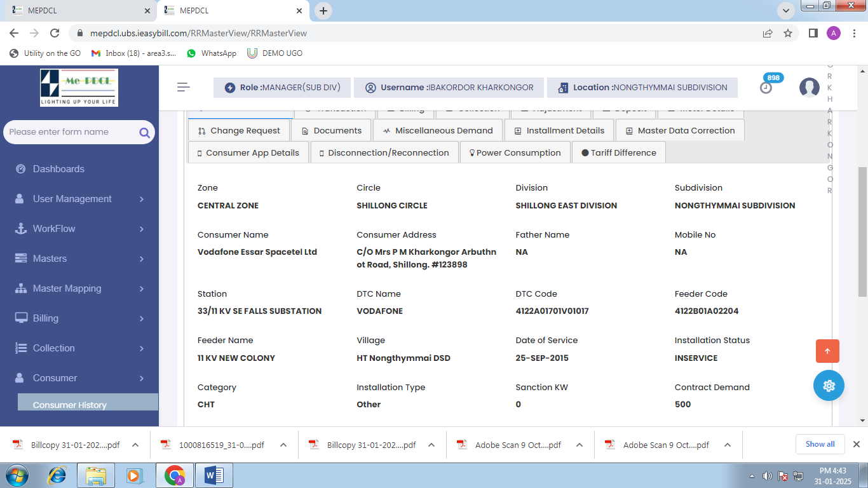Expand the Collection sidebar menu

[x=79, y=348]
